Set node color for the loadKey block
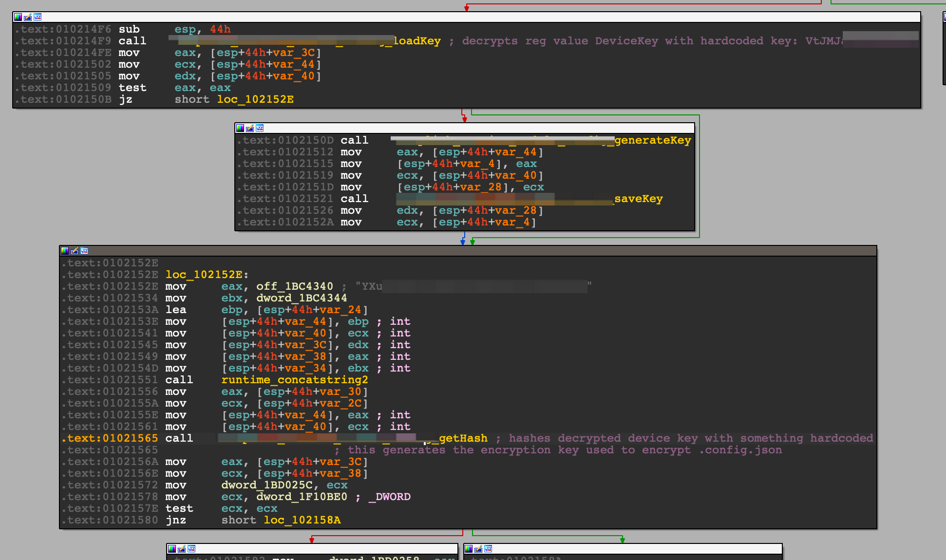946x560 pixels. (18, 17)
